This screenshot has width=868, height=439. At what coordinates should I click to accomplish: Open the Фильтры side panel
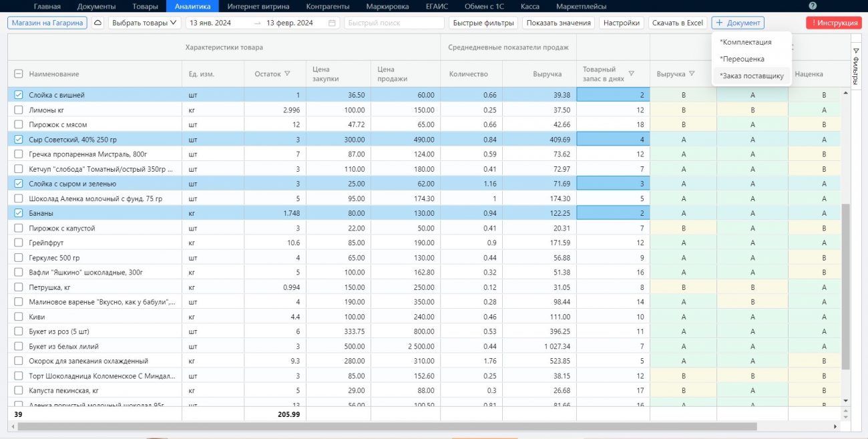(856, 67)
